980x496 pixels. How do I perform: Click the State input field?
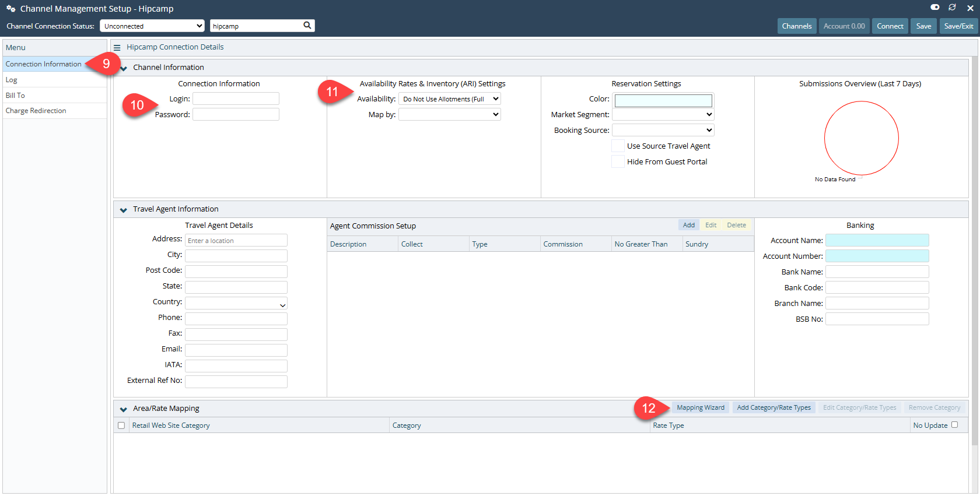click(x=236, y=287)
